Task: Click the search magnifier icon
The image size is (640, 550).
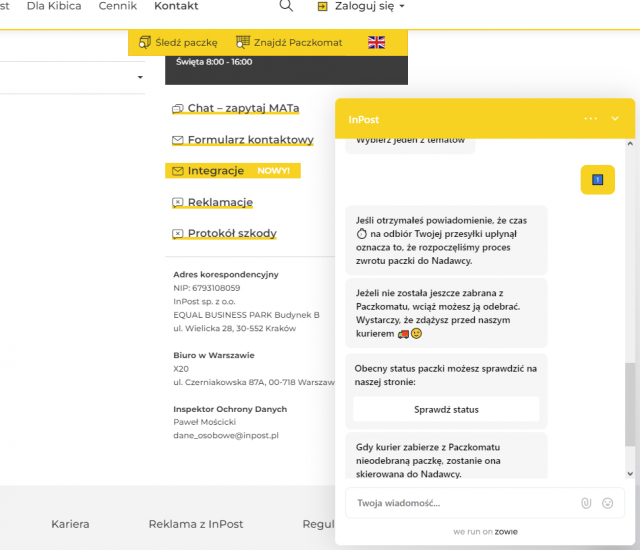Action: tap(286, 6)
